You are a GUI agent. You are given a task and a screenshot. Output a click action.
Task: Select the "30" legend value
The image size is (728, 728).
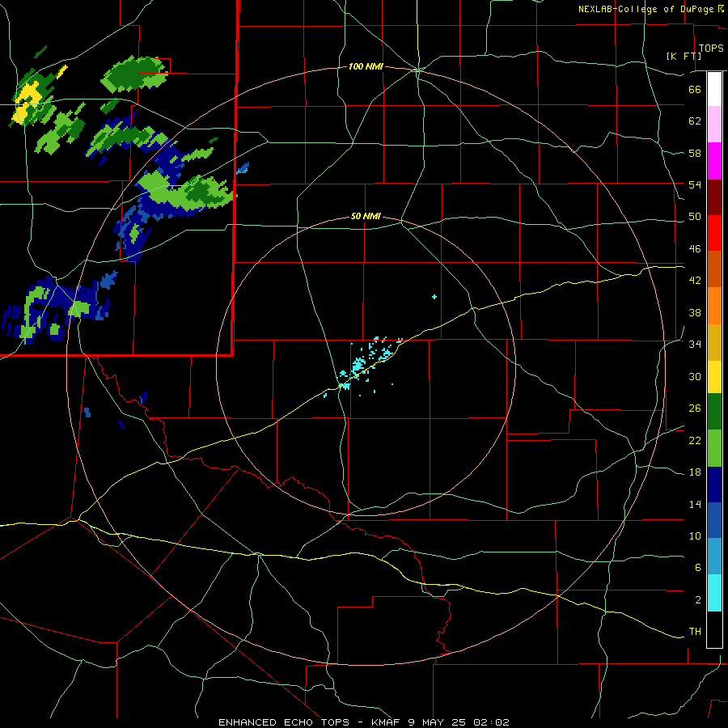point(695,376)
